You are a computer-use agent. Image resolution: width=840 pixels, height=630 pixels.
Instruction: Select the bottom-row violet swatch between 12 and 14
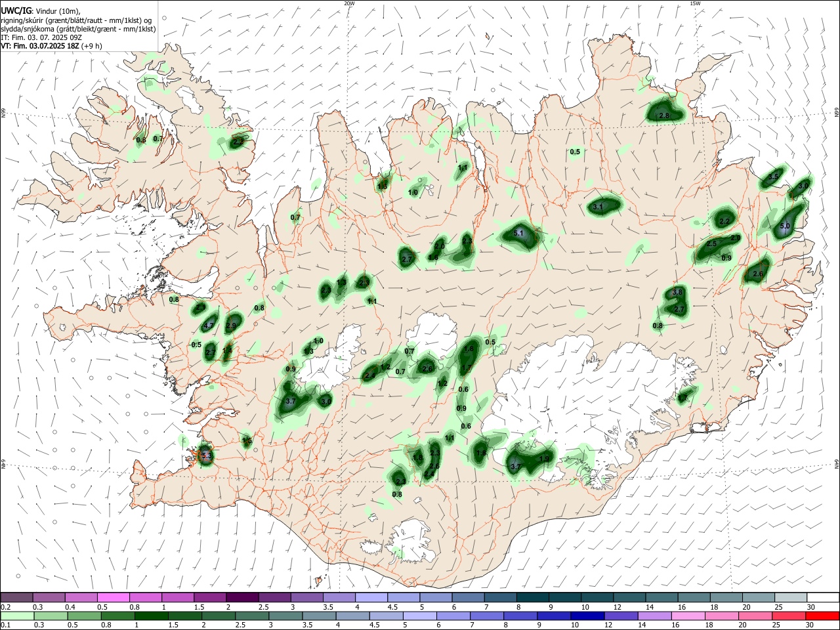coord(621,616)
